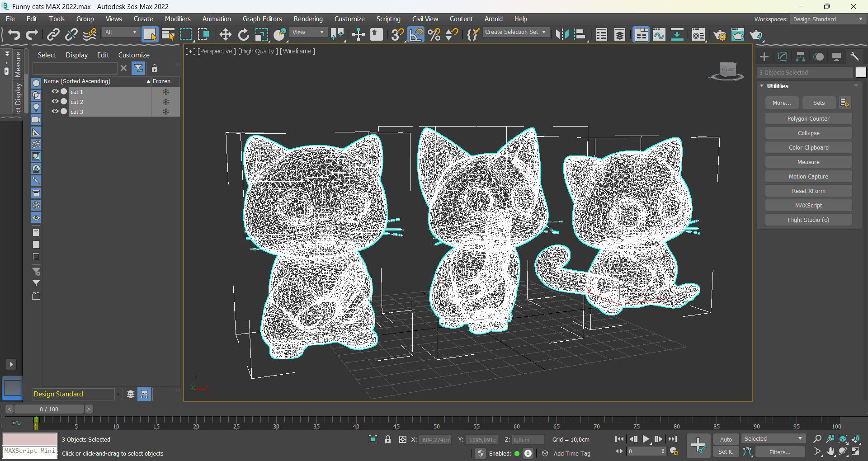Toggle 3D Snaps button
Screen dimensions: 868x461
click(x=397, y=34)
